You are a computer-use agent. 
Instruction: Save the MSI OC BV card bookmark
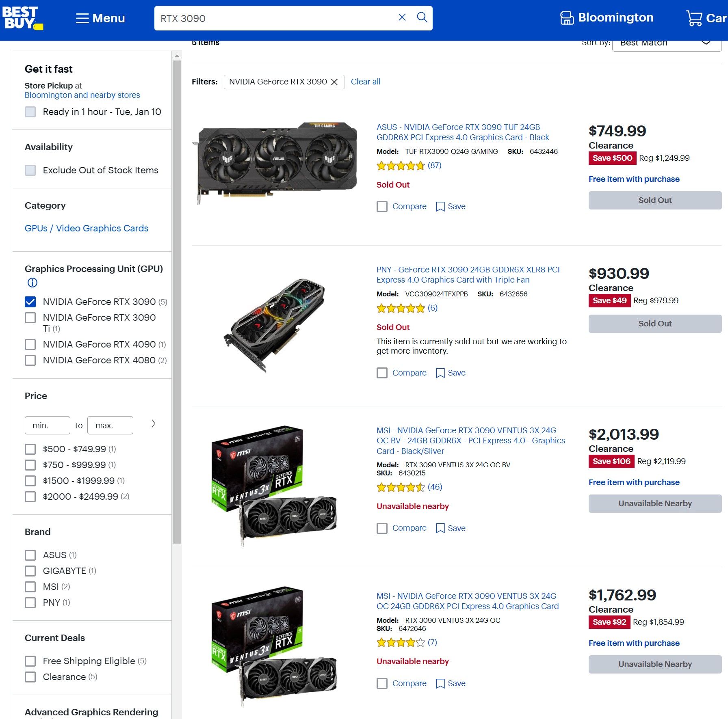tap(451, 528)
